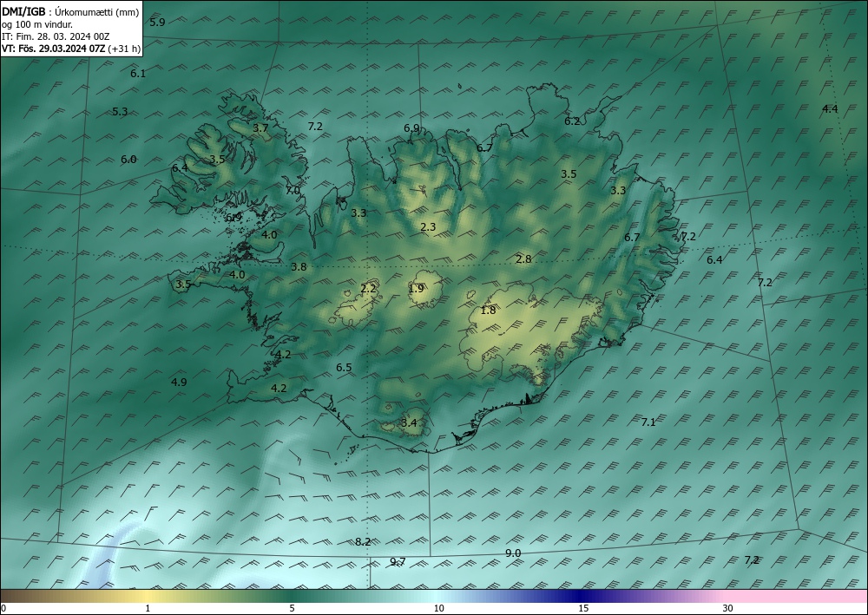The height and width of the screenshot is (615, 868).
Task: Click the dark navy section of the colour bar
Action: [578, 596]
